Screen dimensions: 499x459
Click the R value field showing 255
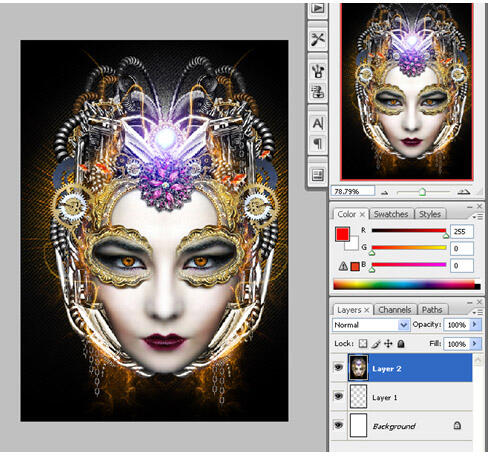461,231
